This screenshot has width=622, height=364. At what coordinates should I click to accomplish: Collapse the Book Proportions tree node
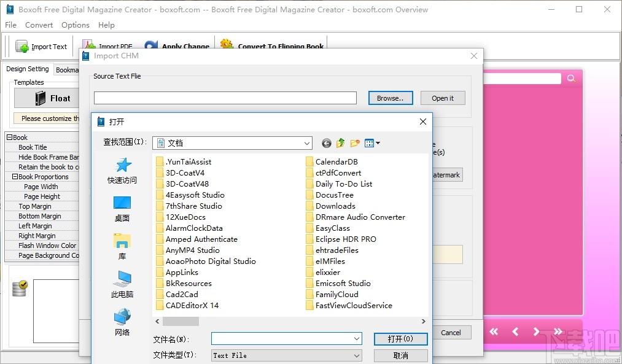(x=15, y=176)
